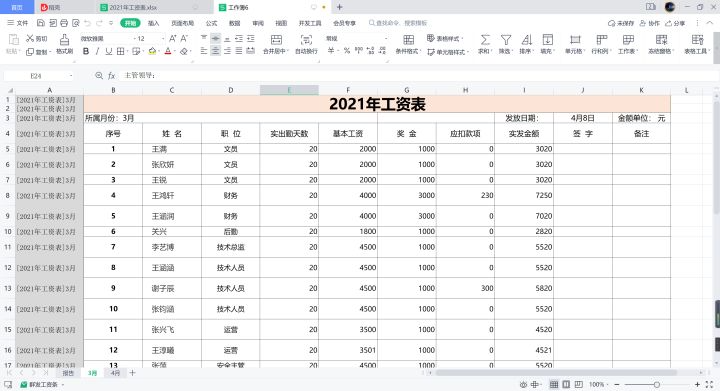The image size is (720, 391).
Task: Click the Sort (排序) icon
Action: coord(527,40)
